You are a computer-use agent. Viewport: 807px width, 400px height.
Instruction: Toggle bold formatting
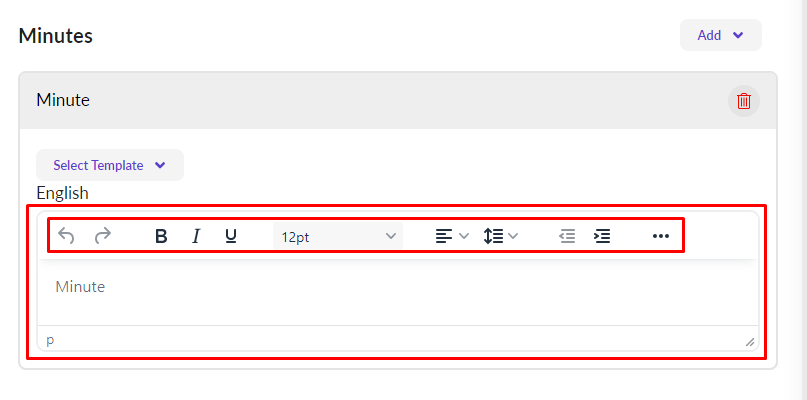click(161, 236)
